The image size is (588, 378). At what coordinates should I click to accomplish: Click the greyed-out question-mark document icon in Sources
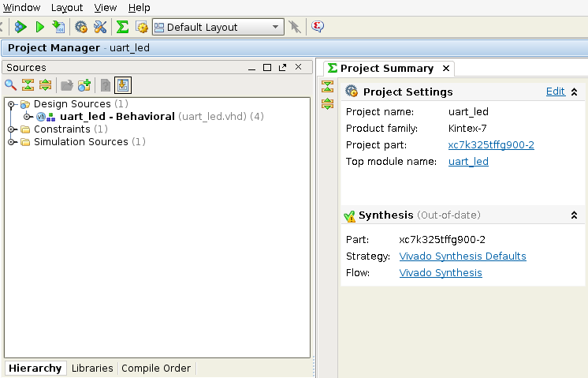(x=106, y=85)
